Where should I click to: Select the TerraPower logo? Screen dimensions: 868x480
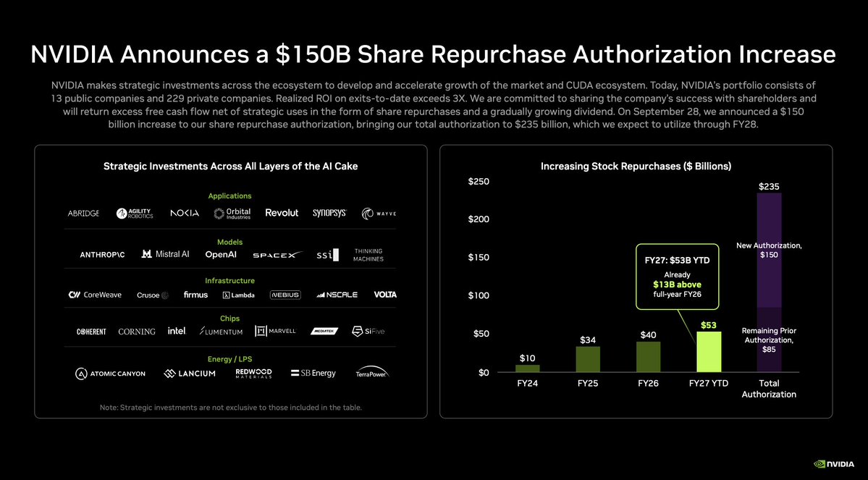pyautogui.click(x=372, y=373)
